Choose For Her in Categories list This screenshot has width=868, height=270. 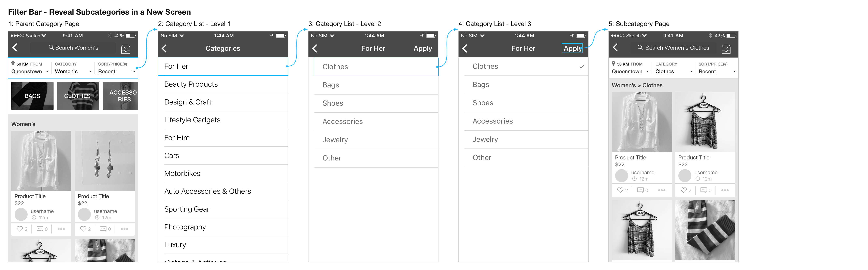(223, 66)
